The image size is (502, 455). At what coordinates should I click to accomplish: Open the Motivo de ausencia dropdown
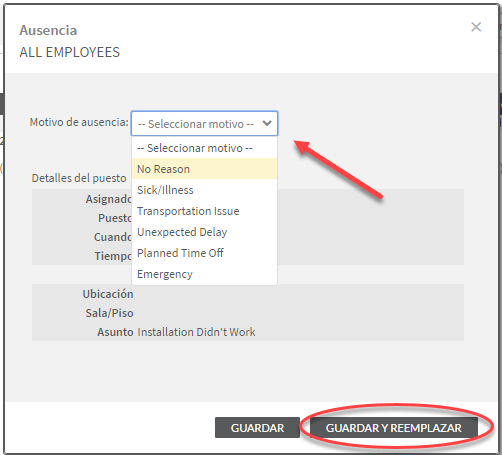tap(205, 124)
